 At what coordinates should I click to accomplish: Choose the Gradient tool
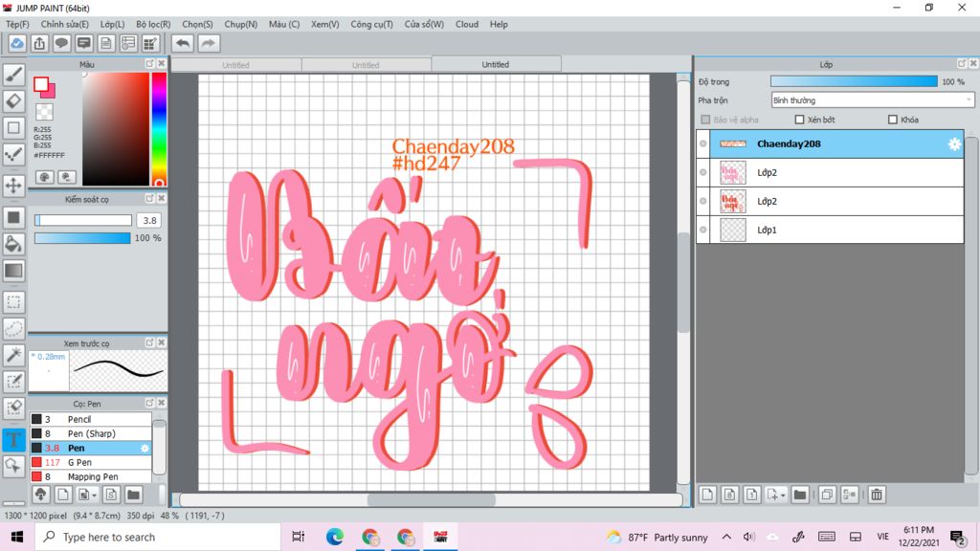[13, 271]
